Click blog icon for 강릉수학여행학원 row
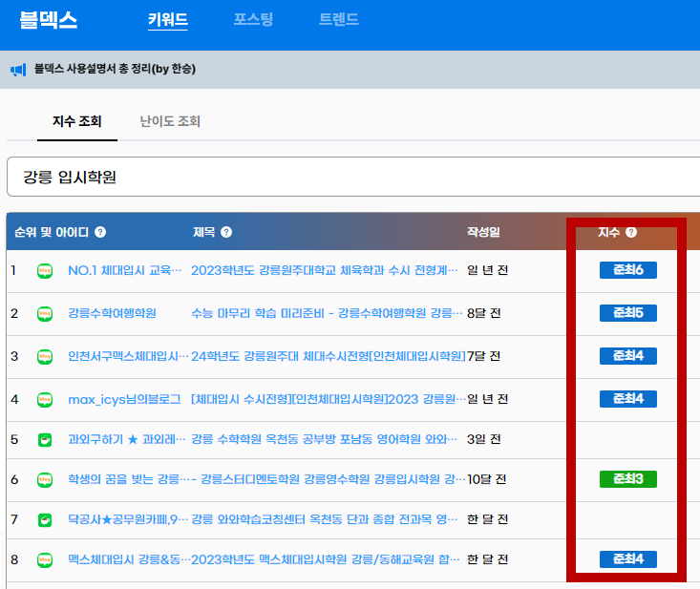This screenshot has width=700, height=589. (x=45, y=314)
